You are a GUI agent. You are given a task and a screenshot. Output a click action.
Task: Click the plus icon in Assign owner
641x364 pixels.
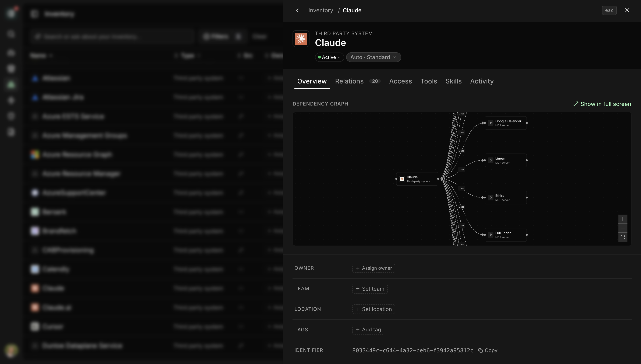(x=358, y=268)
